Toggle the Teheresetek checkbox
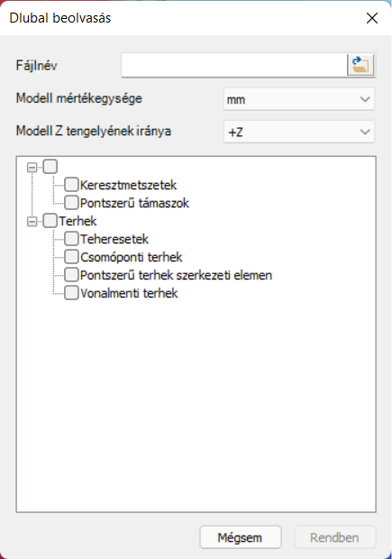 pyautogui.click(x=71, y=239)
